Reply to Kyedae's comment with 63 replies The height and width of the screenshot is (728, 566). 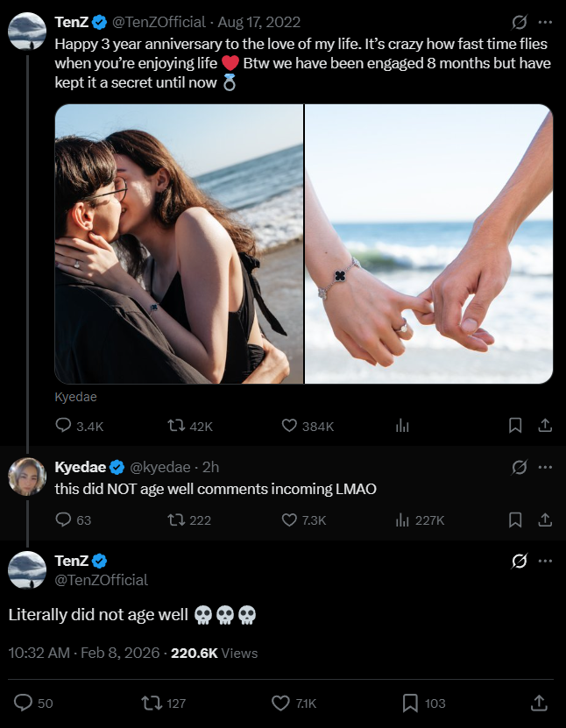coord(63,519)
